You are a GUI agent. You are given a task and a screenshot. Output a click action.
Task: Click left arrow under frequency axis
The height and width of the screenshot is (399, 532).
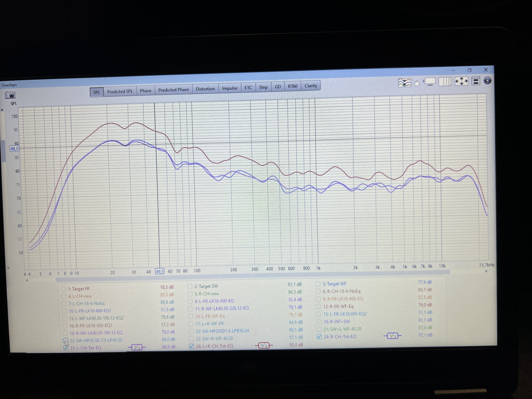click(27, 280)
